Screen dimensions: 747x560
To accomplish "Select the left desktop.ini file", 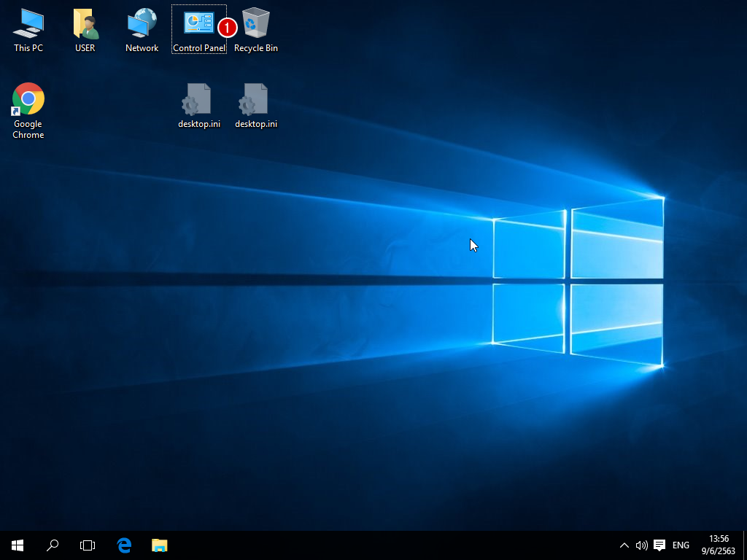I will coord(198,100).
